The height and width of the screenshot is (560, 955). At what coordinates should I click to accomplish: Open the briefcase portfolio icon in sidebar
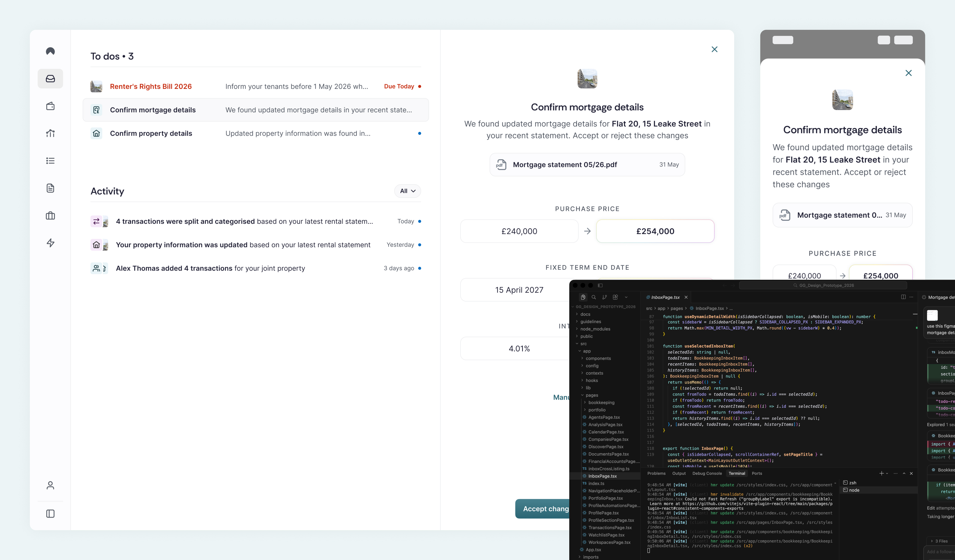[x=50, y=215]
